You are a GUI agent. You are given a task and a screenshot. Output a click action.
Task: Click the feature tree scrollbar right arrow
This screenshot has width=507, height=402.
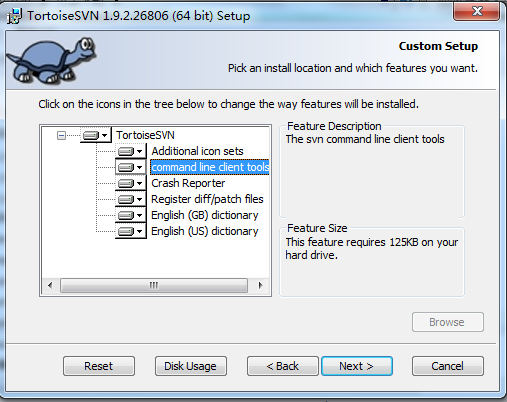260,285
